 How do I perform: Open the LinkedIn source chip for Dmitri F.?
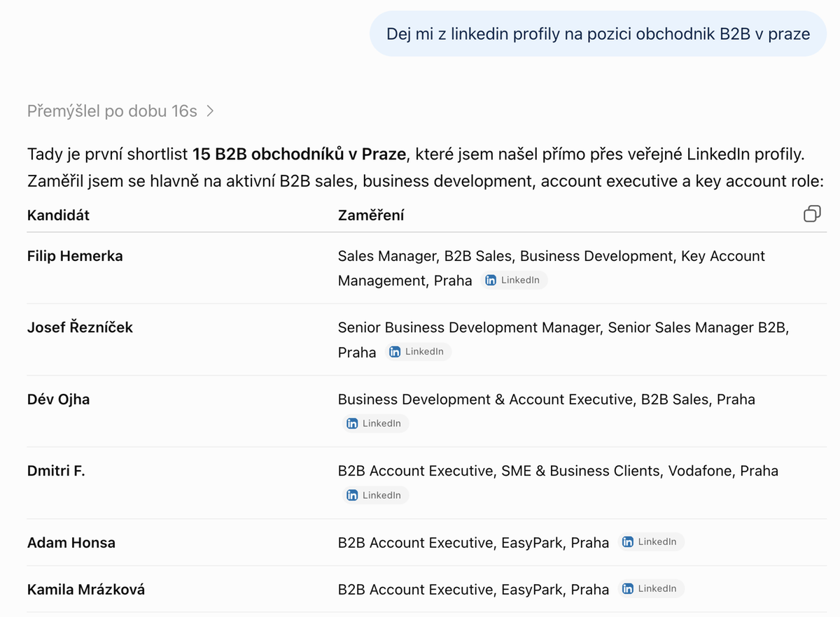pos(374,495)
